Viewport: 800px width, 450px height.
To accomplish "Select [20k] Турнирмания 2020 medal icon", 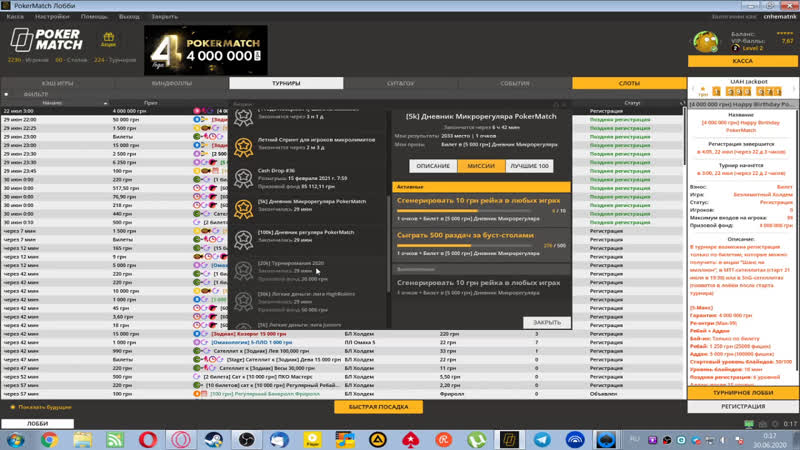I will tap(243, 271).
